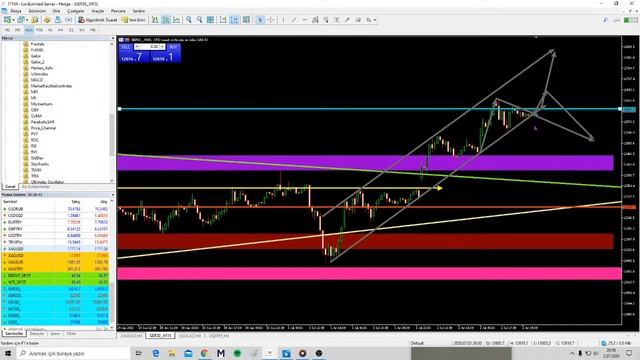Select the Ichimoku indicator in Navigator
The image size is (640, 360).
pos(39,74)
